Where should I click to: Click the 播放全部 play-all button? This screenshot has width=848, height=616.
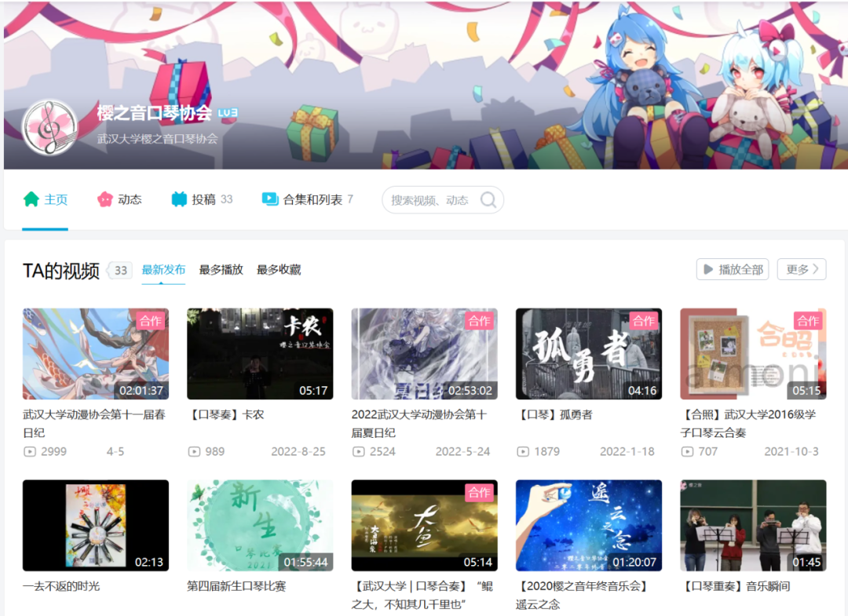click(733, 269)
